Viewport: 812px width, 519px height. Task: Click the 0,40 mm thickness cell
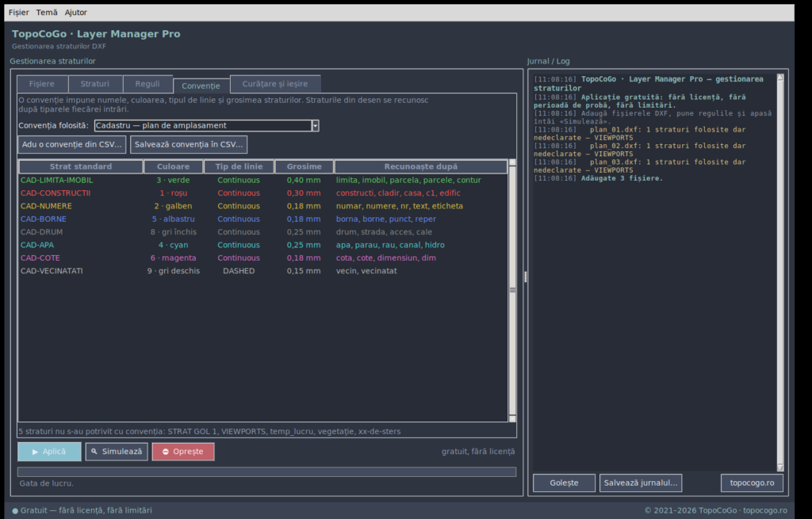[304, 180]
